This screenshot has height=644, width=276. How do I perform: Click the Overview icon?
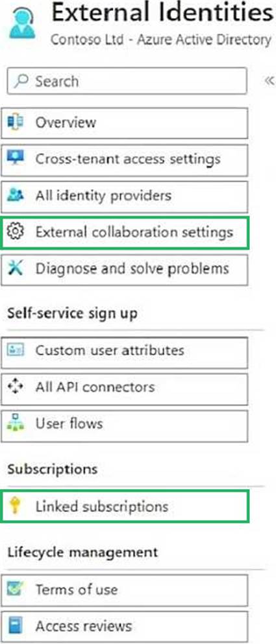pos(16,123)
